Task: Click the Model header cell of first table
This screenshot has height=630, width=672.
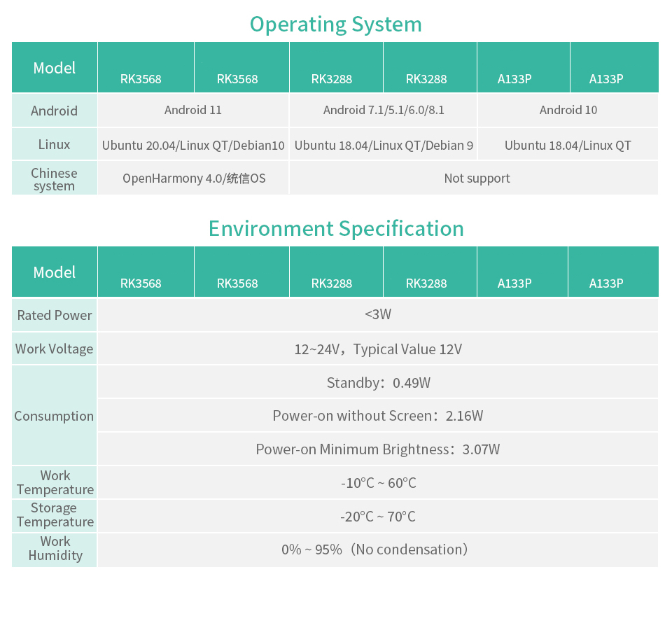Action: point(54,67)
